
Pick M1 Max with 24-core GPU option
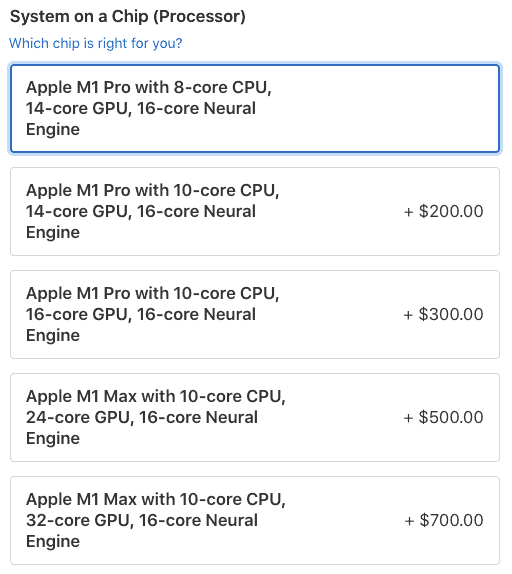click(x=255, y=417)
